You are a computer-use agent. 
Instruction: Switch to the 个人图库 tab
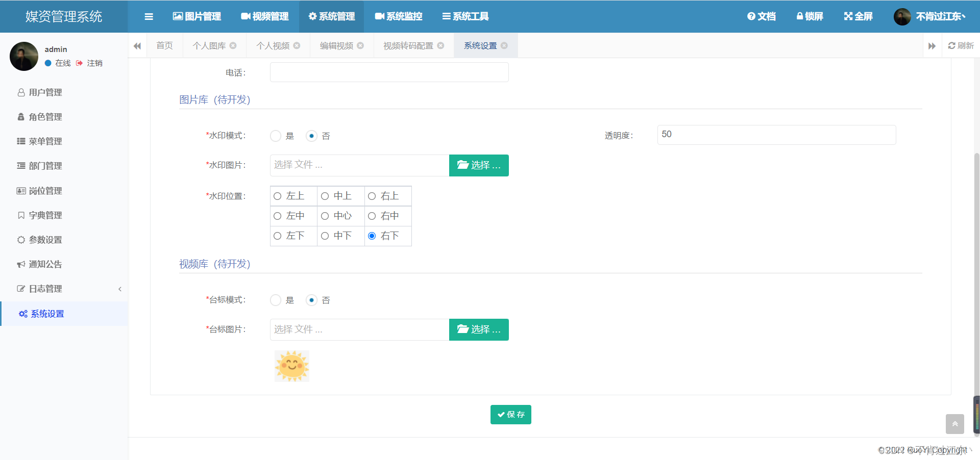coord(209,46)
